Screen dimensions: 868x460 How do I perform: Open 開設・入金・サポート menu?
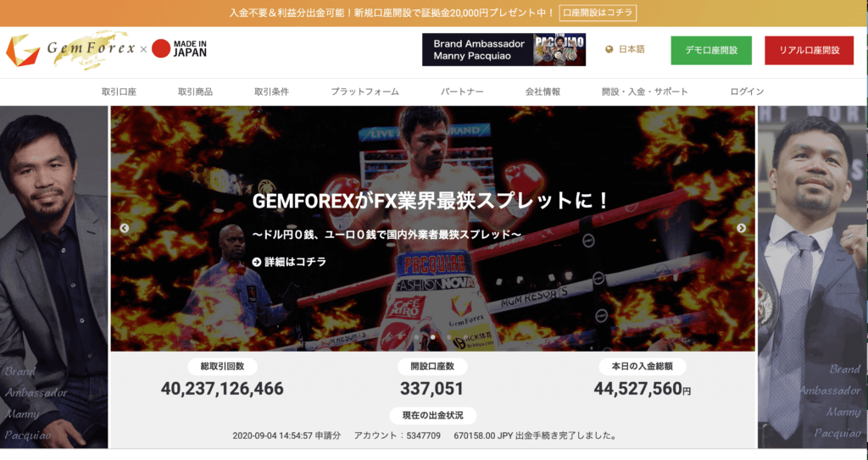coord(645,91)
